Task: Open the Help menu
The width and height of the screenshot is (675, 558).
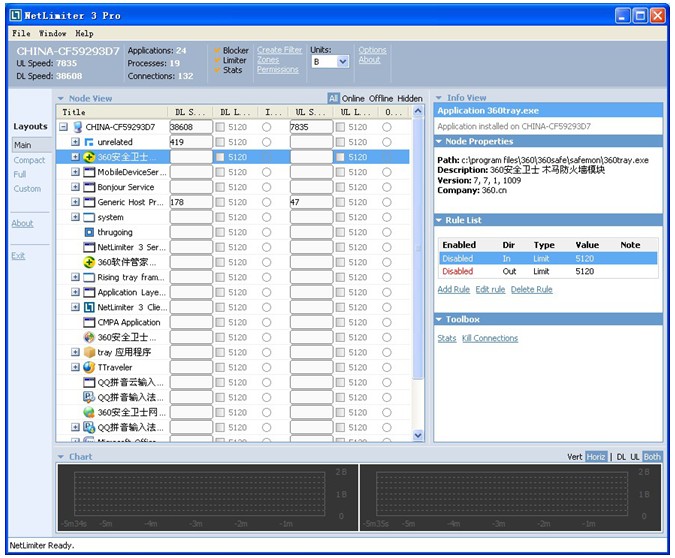Action: point(84,34)
